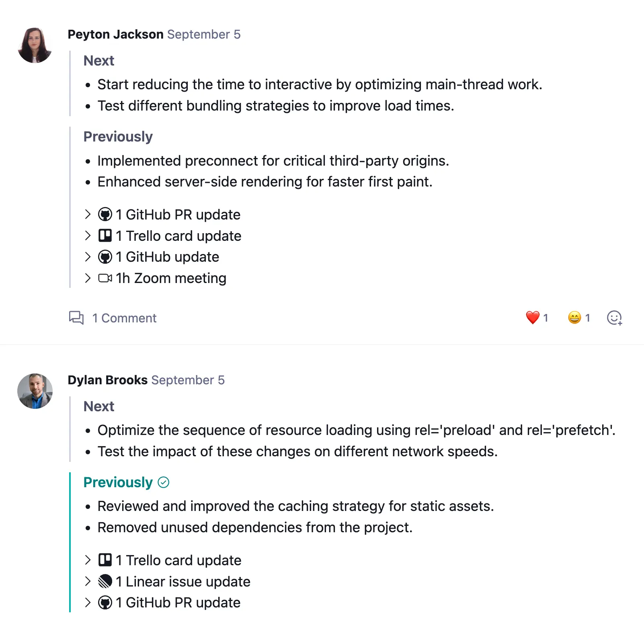The width and height of the screenshot is (644, 644).
Task: Click Dylan Brooks' avatar photo
Action: point(35,391)
